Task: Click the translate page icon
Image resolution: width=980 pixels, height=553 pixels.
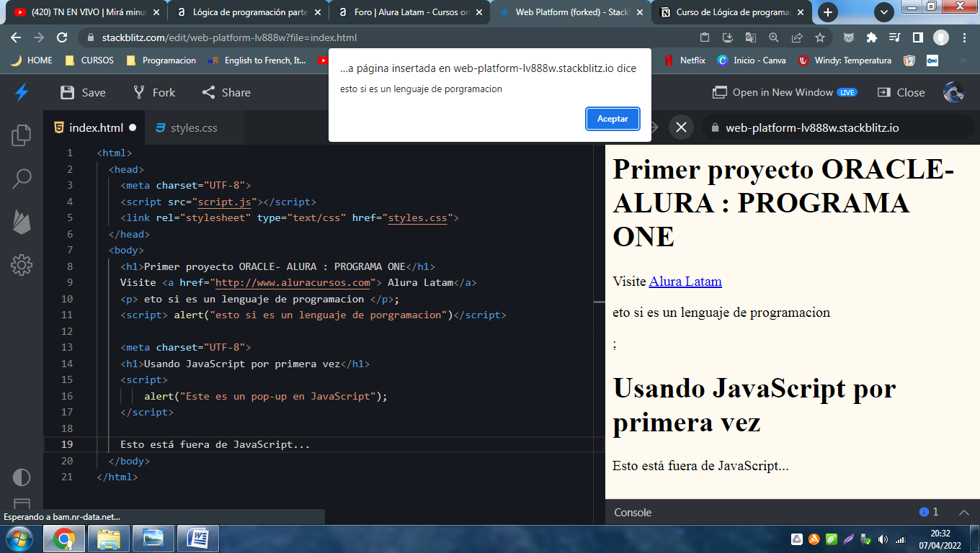Action: click(751, 37)
